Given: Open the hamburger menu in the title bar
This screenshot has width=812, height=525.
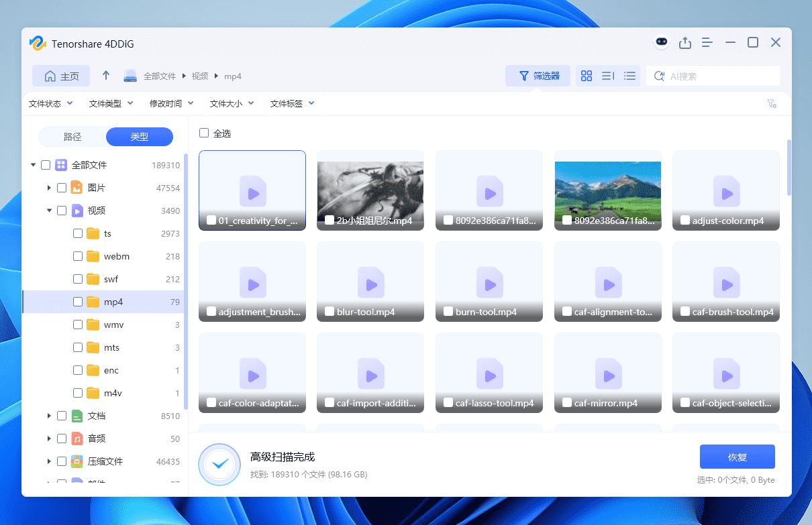Looking at the screenshot, I should tap(707, 42).
